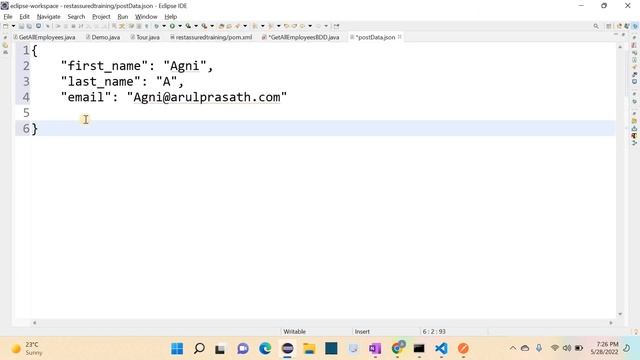Open the Postman taskbar icon
Screen dimensions: 640x360
[463, 349]
